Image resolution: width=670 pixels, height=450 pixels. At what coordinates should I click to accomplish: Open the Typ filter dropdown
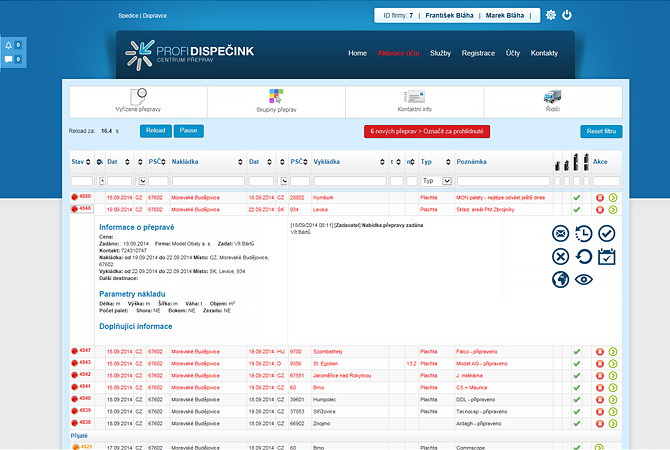point(436,181)
